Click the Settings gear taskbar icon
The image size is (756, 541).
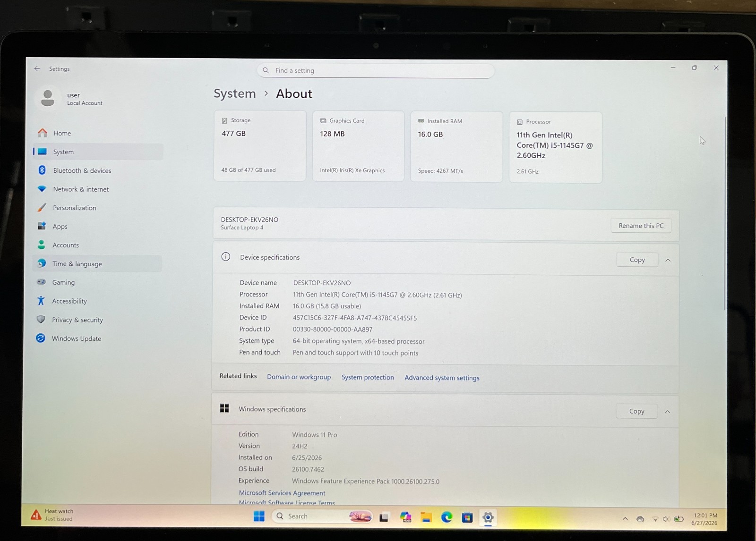point(488,517)
